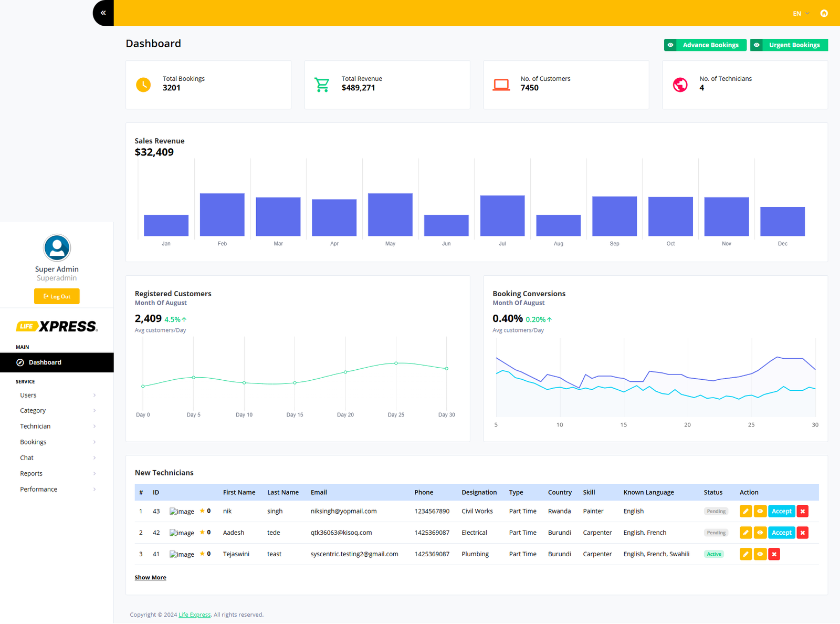Open the EN language dropdown
The width and height of the screenshot is (840, 624).
801,14
